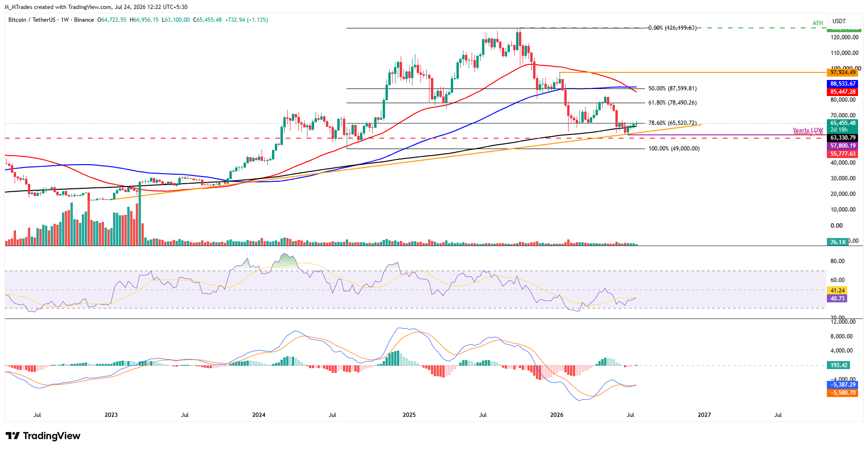Click the green 193.42 MACD histogram label

[x=839, y=365]
